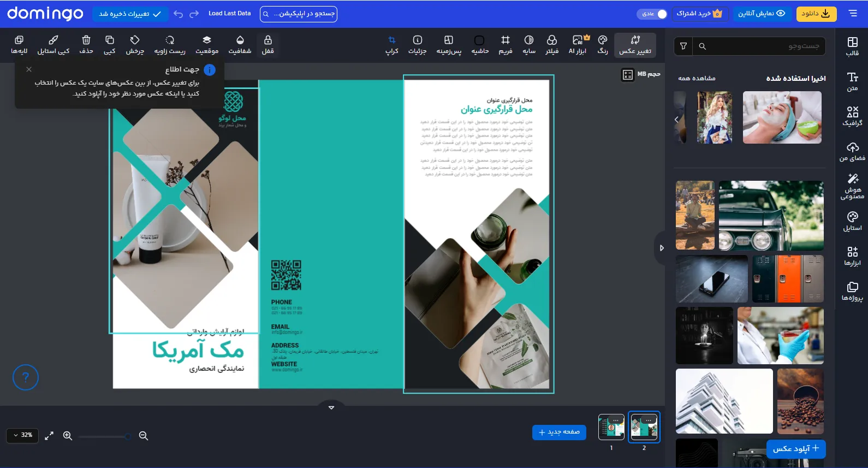Close the جهت اطلاع info tooltip

pos(29,69)
